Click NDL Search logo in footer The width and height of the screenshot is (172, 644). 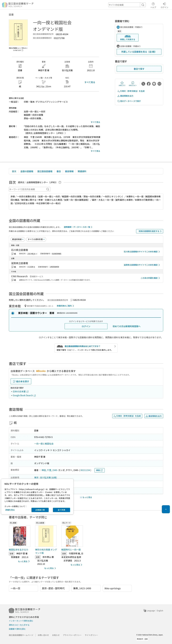[24, 611]
